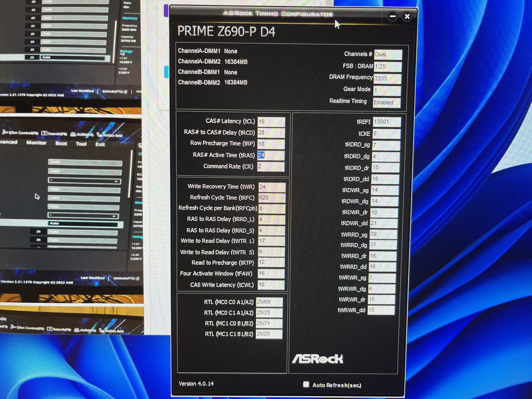Minimize the ASRock Timing Configurator window
Screen dimensions: 532x399
click(x=393, y=17)
